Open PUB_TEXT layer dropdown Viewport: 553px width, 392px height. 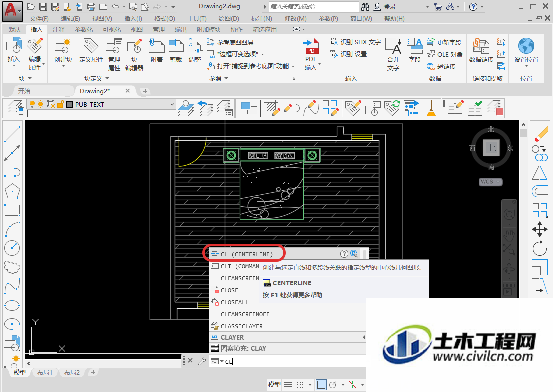click(x=172, y=104)
